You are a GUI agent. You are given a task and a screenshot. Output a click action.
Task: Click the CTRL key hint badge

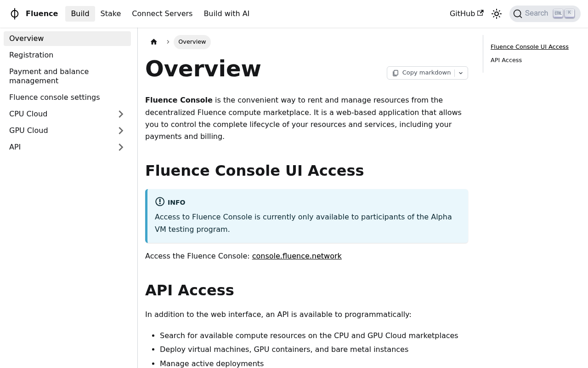click(x=558, y=13)
